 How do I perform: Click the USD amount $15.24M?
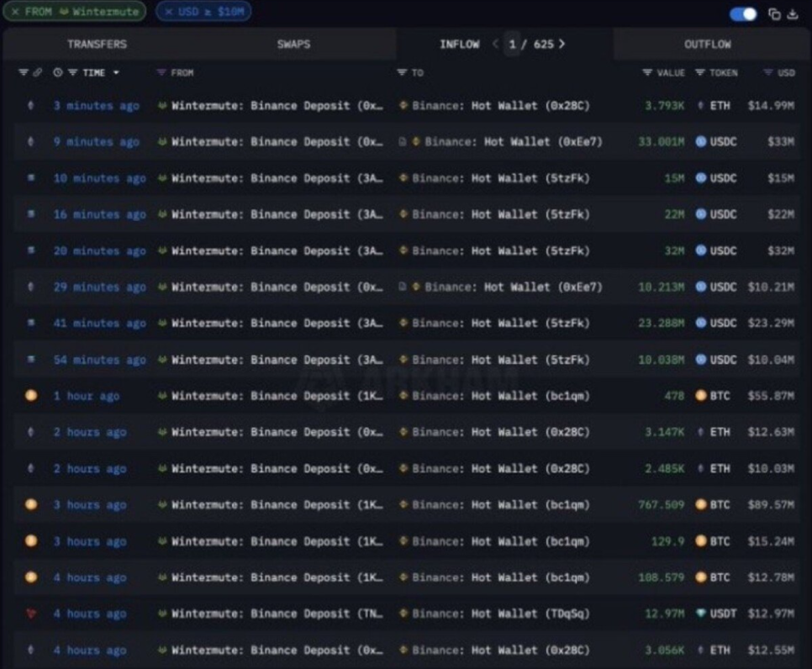point(771,541)
